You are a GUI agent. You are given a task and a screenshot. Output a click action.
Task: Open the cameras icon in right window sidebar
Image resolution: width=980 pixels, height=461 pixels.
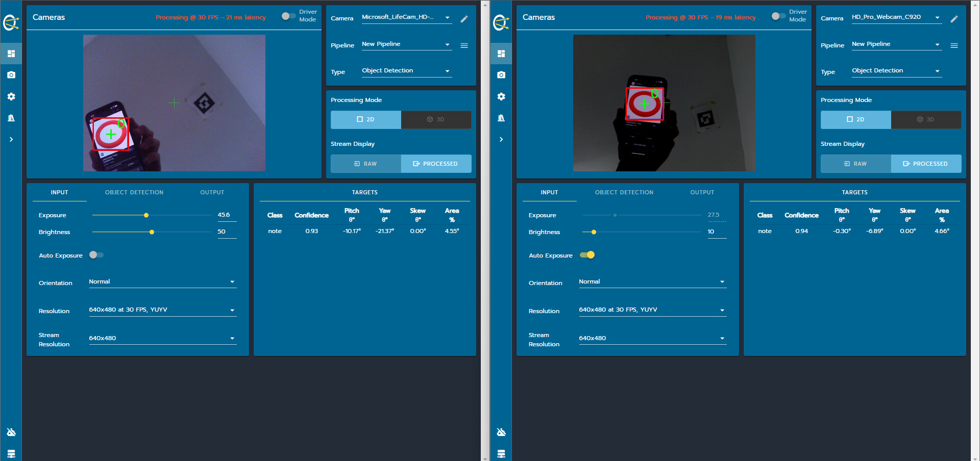tap(501, 75)
